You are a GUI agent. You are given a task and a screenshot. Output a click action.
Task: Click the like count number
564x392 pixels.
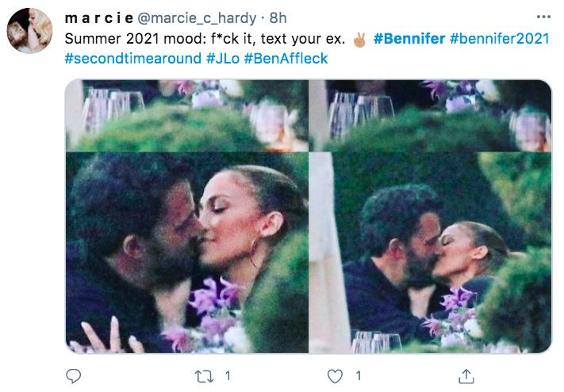(x=359, y=375)
